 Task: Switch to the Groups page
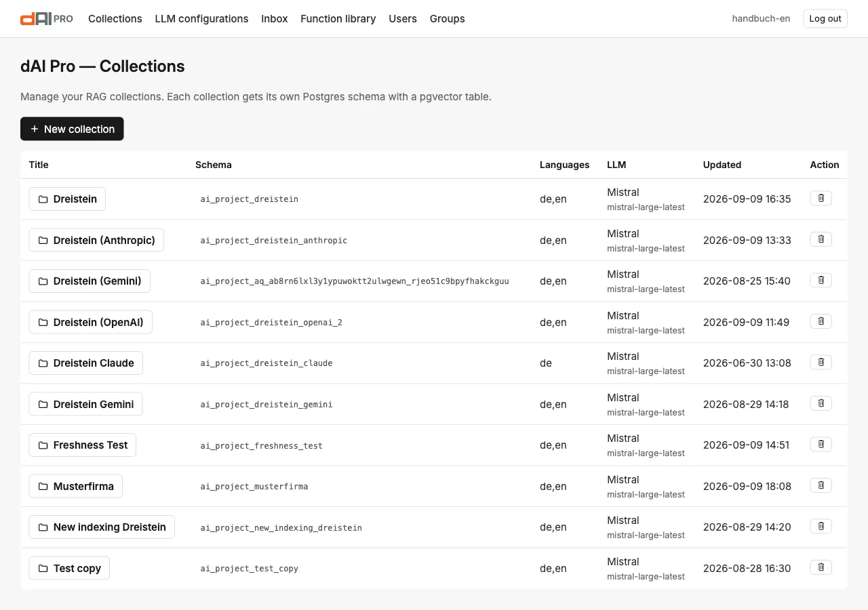[x=448, y=19]
